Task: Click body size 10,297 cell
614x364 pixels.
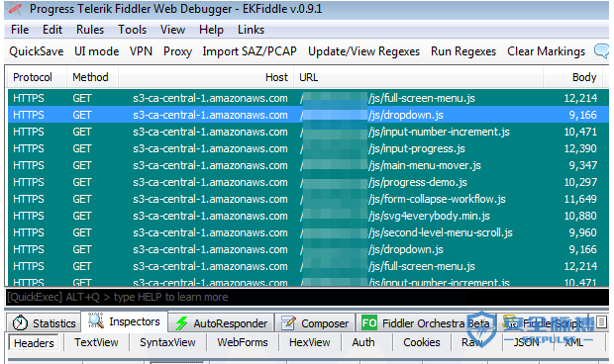Action: (x=580, y=182)
